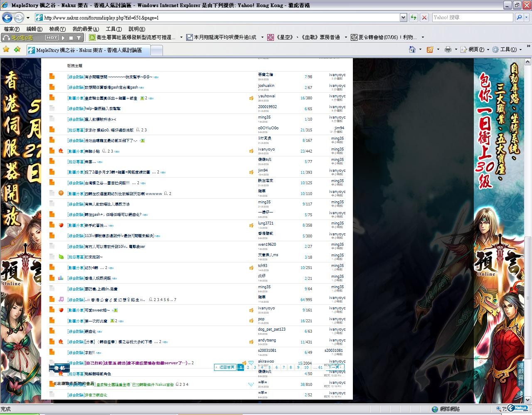Open the 網頁(P) page menu
Viewport: 532px width, 415px height.
[476, 49]
